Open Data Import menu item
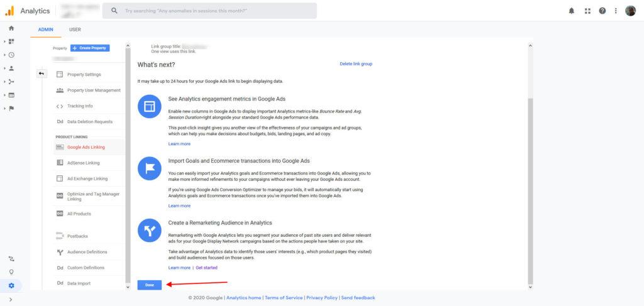 click(89, 283)
